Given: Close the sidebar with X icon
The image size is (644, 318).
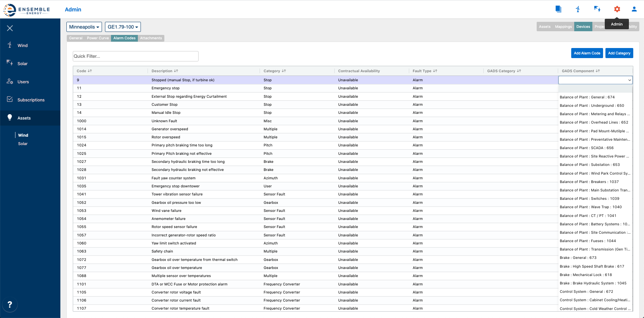Looking at the screenshot, I should 10,28.
